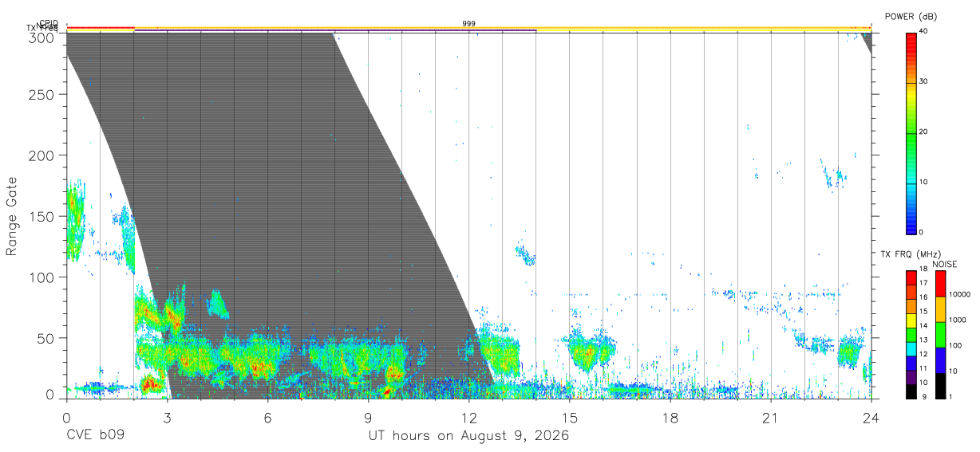Select the orange-red 16-17 MHz TX FRQ swatch
Viewport: 980px width, 452px height.
click(911, 291)
